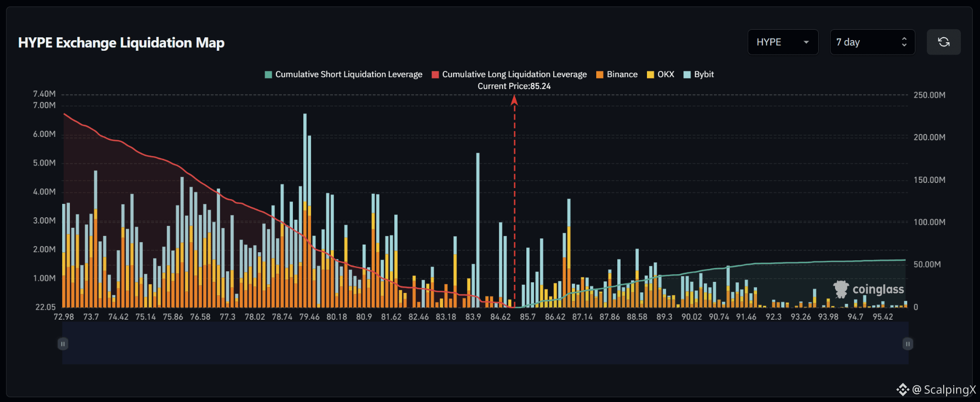Image resolution: width=980 pixels, height=402 pixels.
Task: Click the 93.98 price axis label
Action: (x=828, y=317)
